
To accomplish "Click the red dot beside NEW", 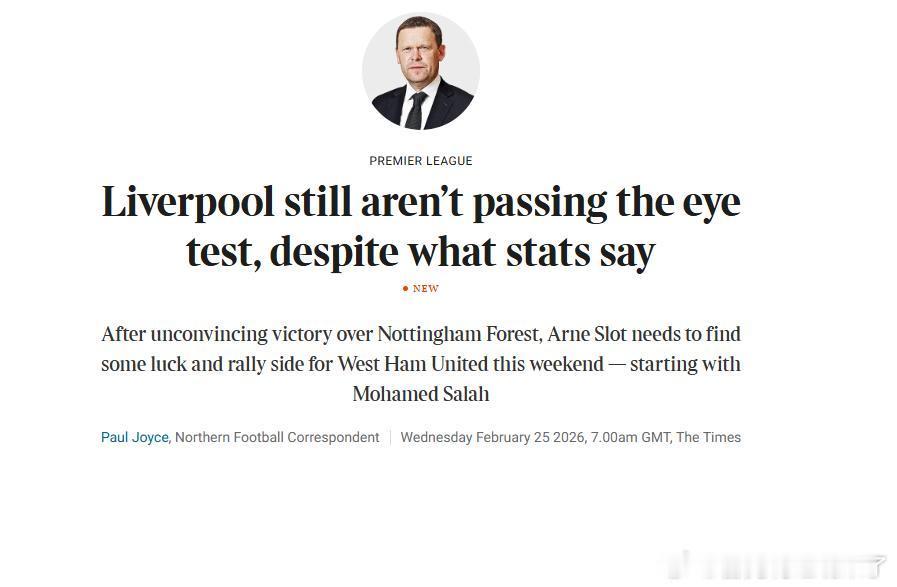I will tap(405, 289).
